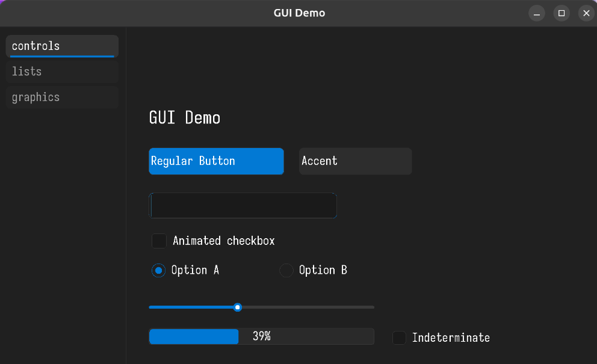The height and width of the screenshot is (364, 597).
Task: Click the Regular Button
Action: tap(216, 161)
